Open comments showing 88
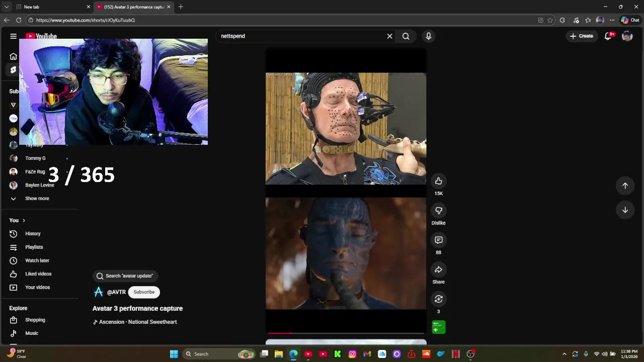Screen dimensions: 644x362 point(439,240)
